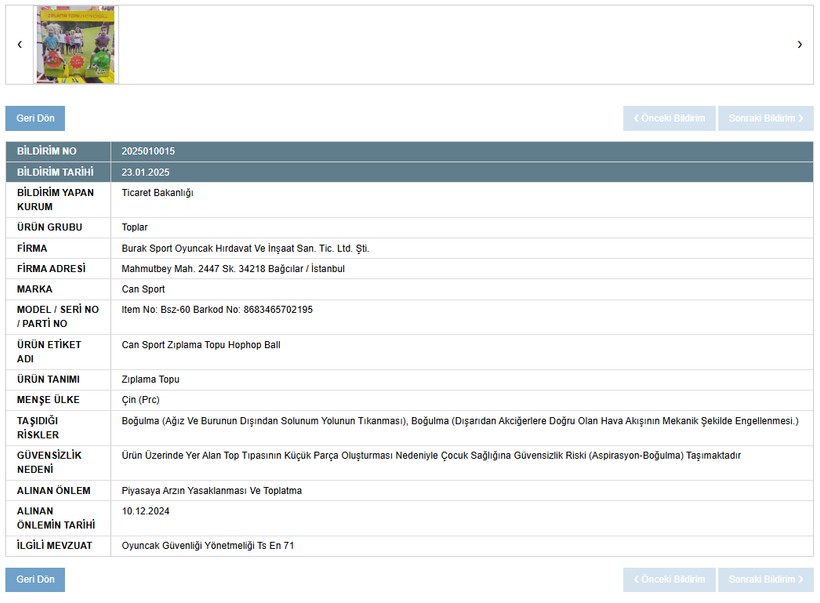Click the Can Sport brand value
The width and height of the screenshot is (820, 603).
pos(143,289)
